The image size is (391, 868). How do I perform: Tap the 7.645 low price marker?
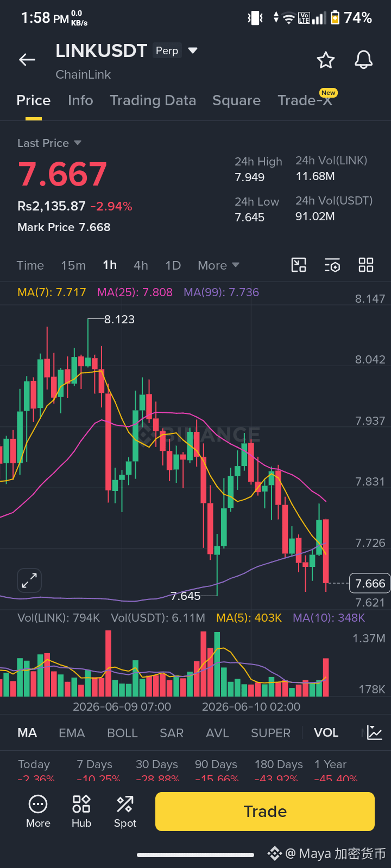pyautogui.click(x=186, y=596)
